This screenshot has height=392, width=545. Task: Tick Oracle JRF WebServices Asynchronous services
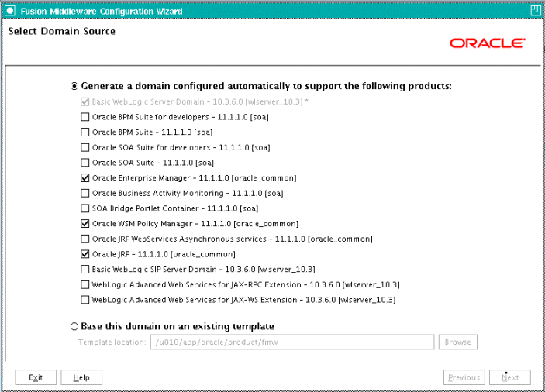tap(85, 239)
